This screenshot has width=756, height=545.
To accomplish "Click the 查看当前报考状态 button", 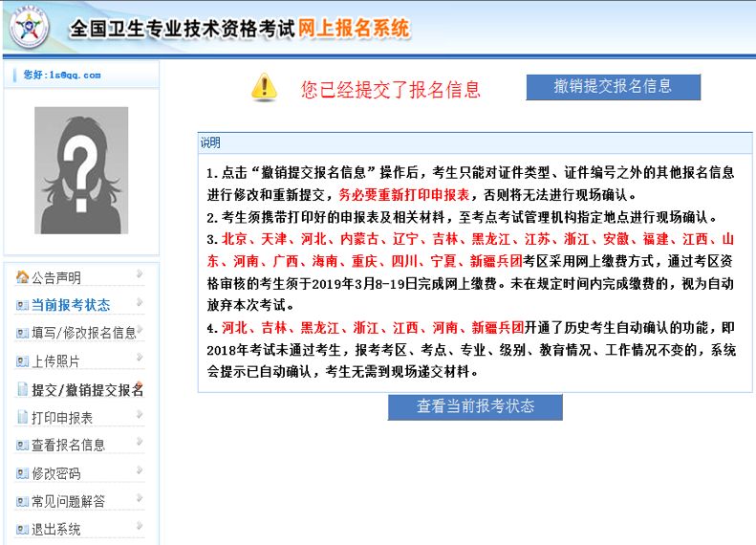I will [475, 406].
